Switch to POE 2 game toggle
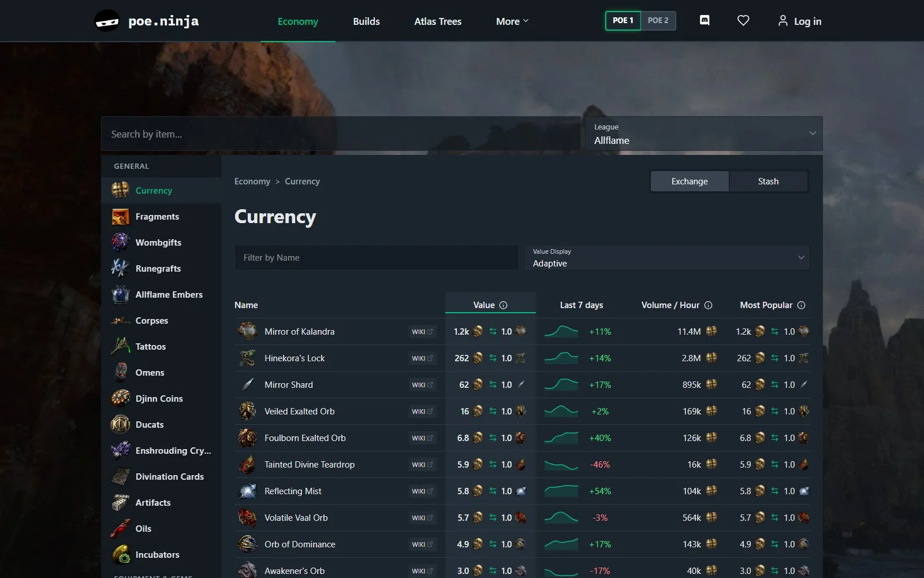The height and width of the screenshot is (578, 924). [x=658, y=20]
